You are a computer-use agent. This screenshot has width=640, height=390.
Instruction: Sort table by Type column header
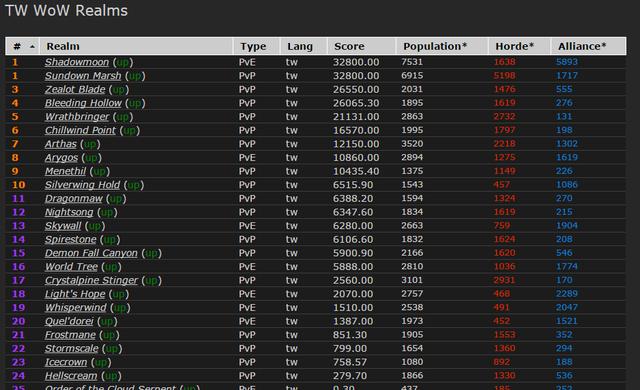[x=253, y=47]
